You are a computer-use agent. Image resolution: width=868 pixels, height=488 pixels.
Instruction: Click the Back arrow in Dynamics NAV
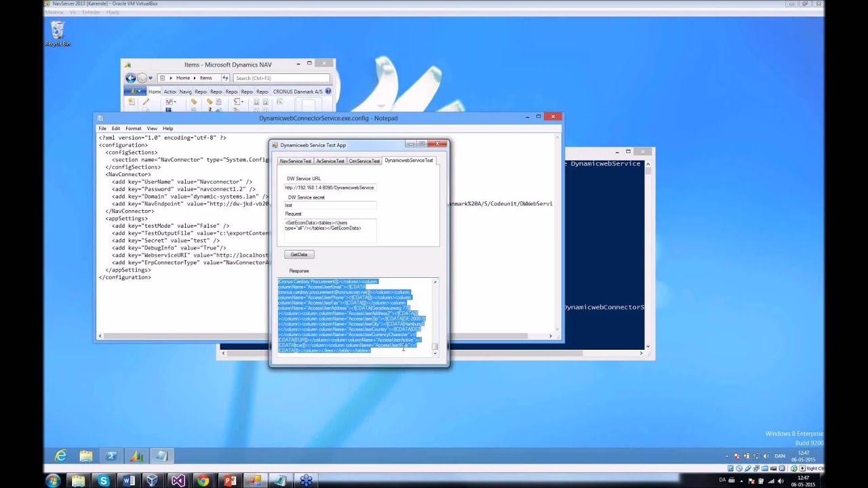point(131,78)
